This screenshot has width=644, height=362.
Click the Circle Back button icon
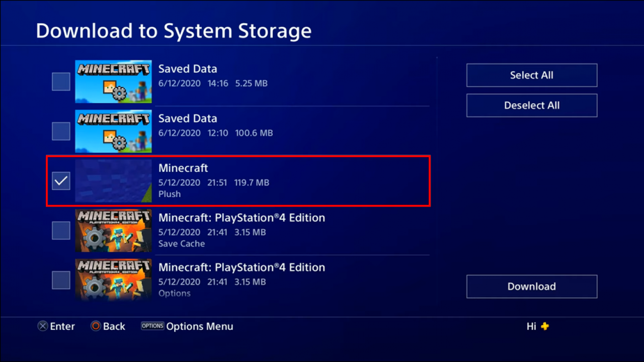click(x=96, y=326)
